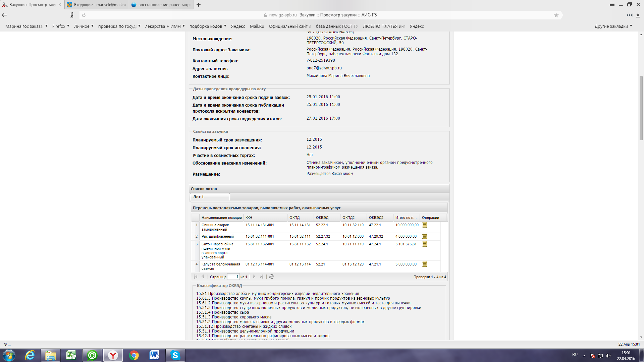644x362 pixels.
Task: Expand Личное bookmarks folder
Action: (84, 26)
